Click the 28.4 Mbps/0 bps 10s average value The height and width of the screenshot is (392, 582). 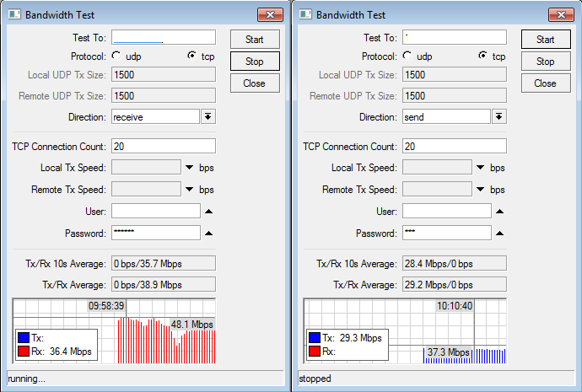tap(455, 264)
